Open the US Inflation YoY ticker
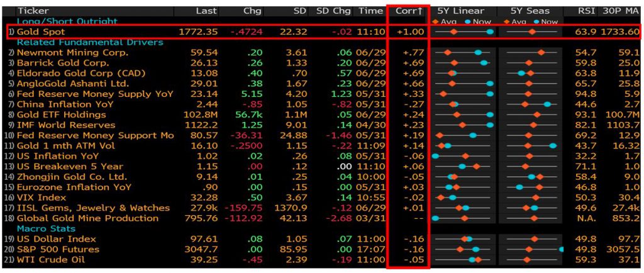 [x=58, y=157]
